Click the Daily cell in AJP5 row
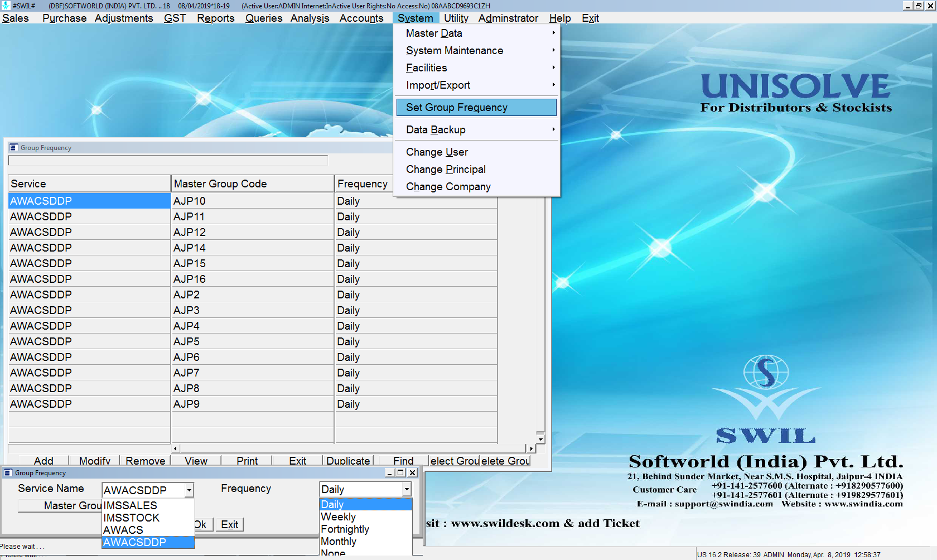Screen dimensions: 937x560 (x=416, y=341)
